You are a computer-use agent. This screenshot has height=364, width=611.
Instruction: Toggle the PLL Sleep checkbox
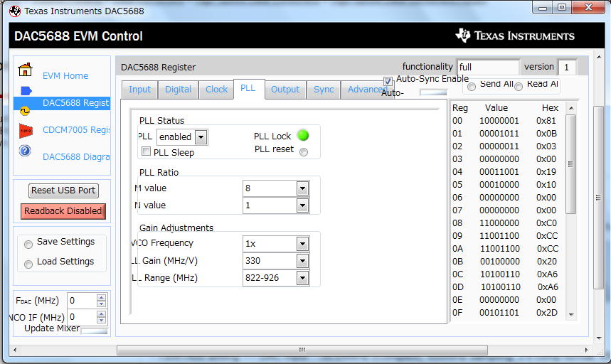click(146, 151)
